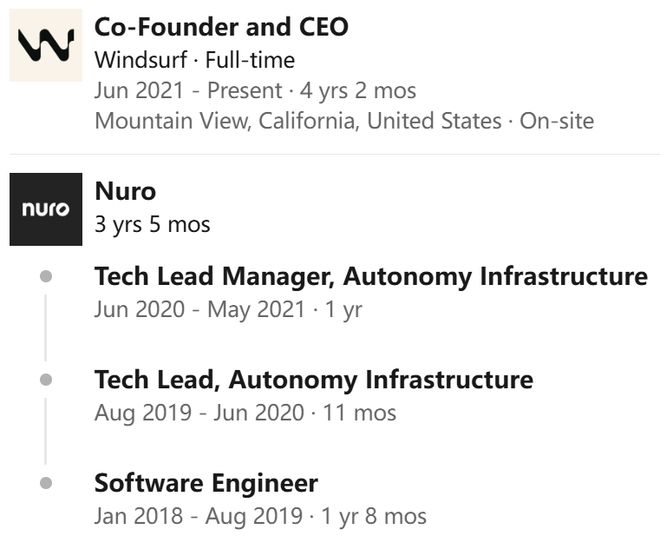Click the Jun 2021 - Present date line
660x536 pixels.
(x=255, y=91)
